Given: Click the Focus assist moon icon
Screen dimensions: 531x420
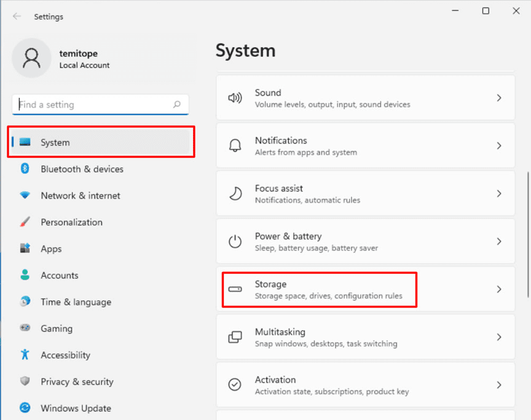Looking at the screenshot, I should [235, 194].
